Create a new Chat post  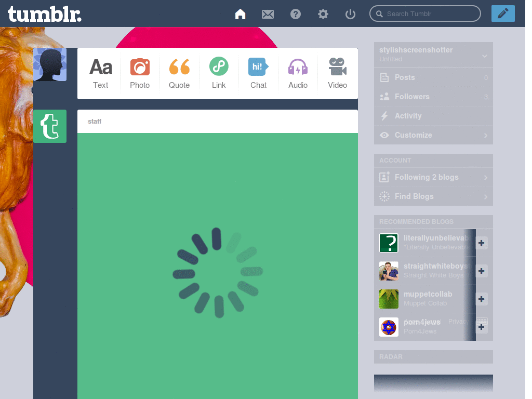point(258,73)
